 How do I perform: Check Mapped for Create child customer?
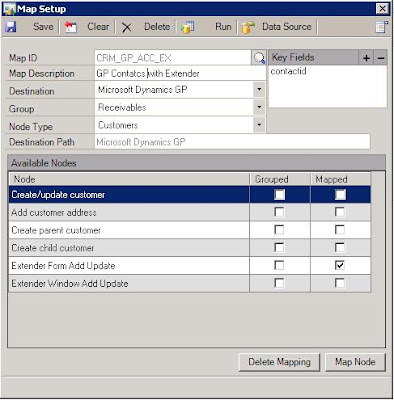point(340,248)
